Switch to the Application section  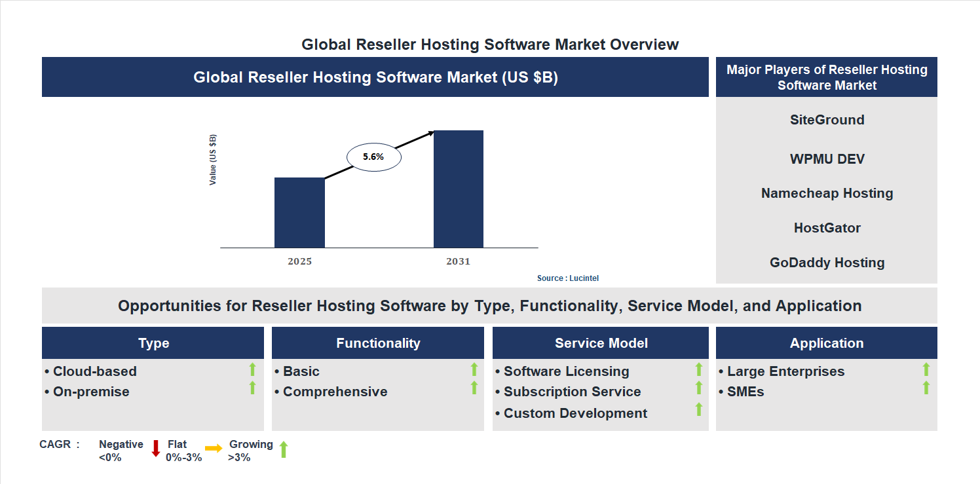[827, 343]
